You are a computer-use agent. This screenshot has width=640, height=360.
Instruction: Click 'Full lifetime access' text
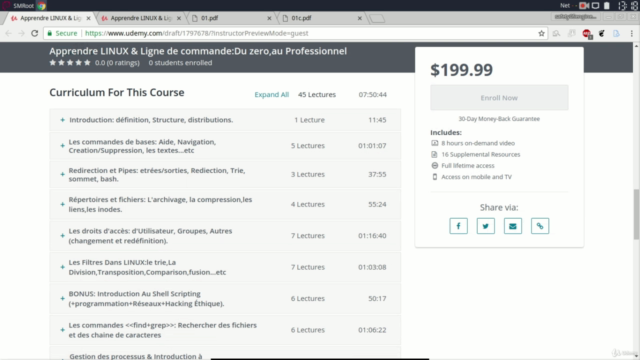click(x=468, y=166)
